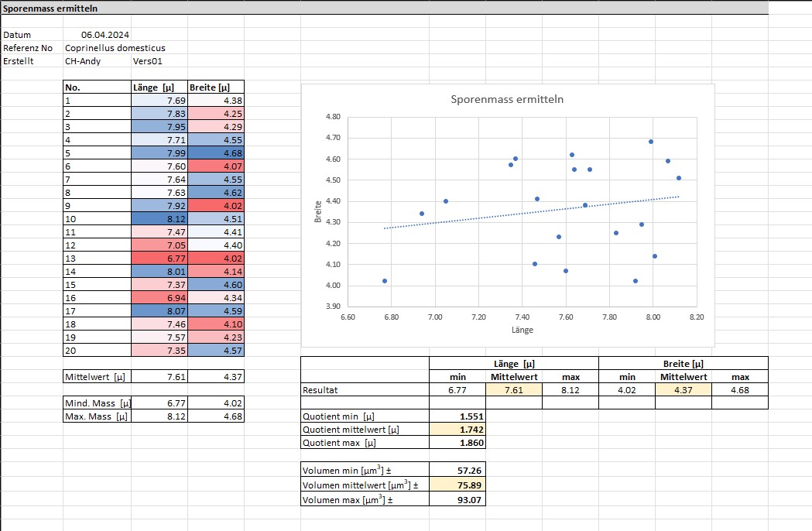Select the top 'Sporenmass ermitteln' heading cell
Image resolution: width=812 pixels, height=531 pixels.
click(50, 8)
